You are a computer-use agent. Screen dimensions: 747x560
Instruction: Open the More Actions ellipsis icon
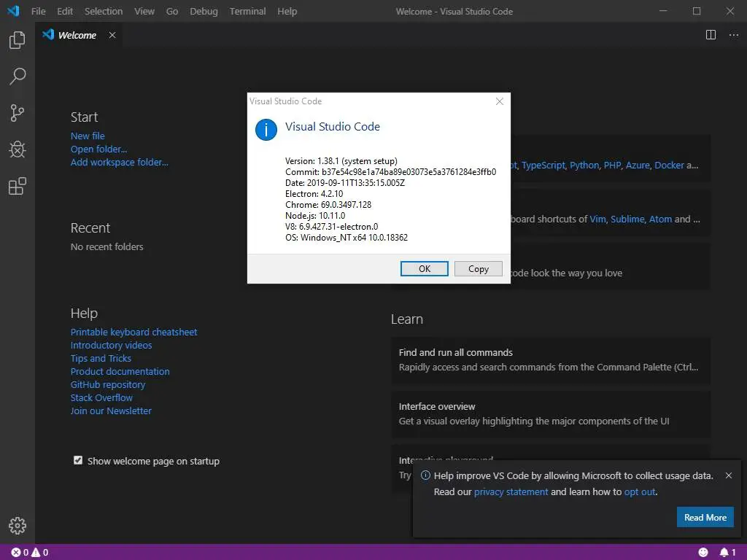pyautogui.click(x=734, y=35)
